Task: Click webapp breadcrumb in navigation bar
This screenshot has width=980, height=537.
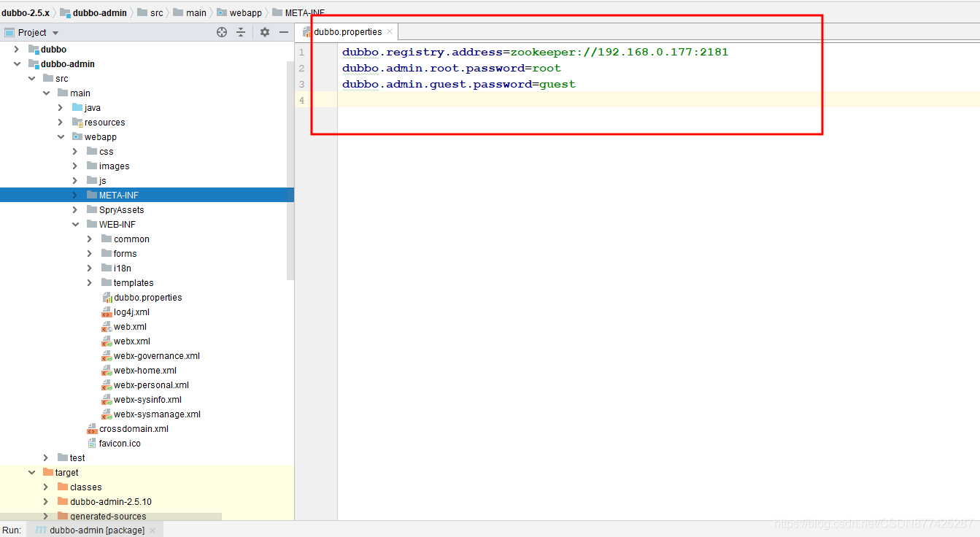Action: [239, 12]
